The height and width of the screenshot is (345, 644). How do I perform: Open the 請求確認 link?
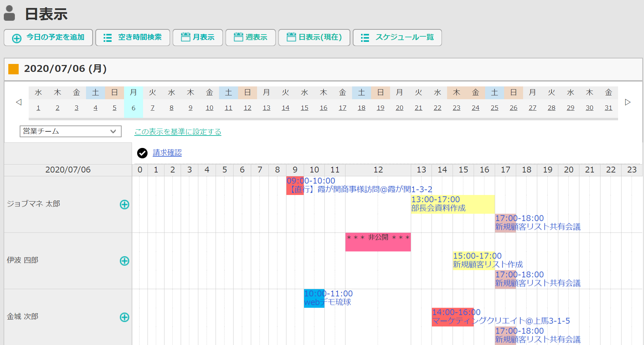[x=167, y=152]
